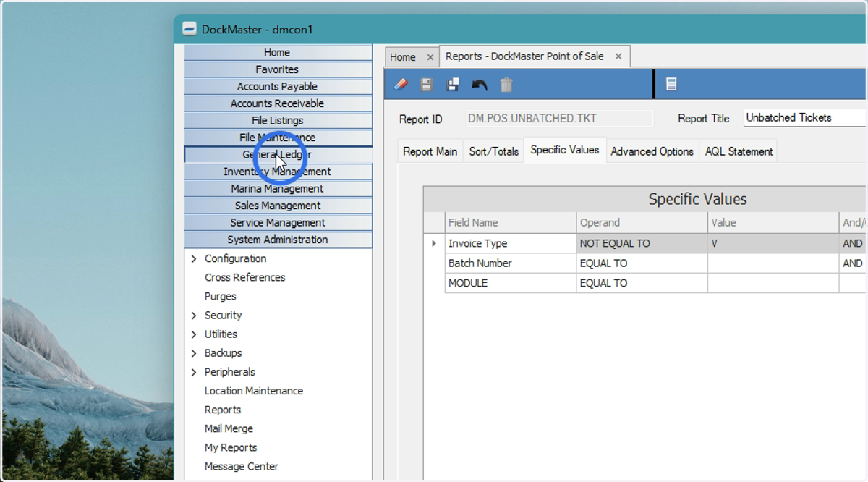
Task: Click the NOT EQUAL TO operand cell
Action: 642,243
